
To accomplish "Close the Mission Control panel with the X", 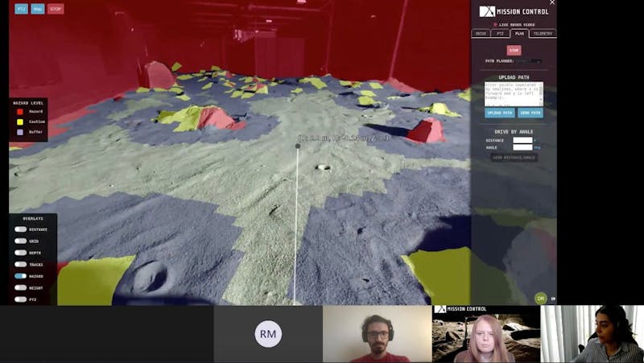I will point(551,3).
